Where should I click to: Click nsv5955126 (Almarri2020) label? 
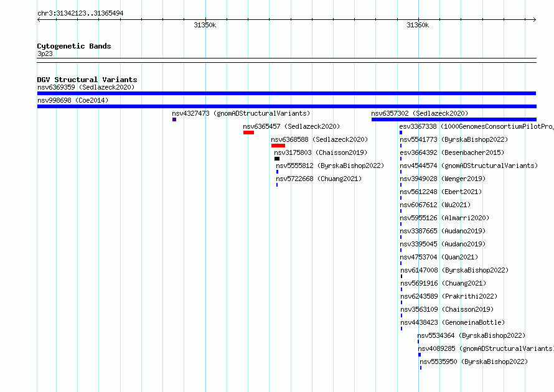444,218
